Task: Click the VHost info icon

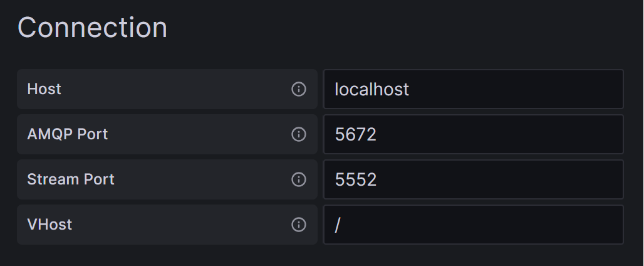Action: 299,225
